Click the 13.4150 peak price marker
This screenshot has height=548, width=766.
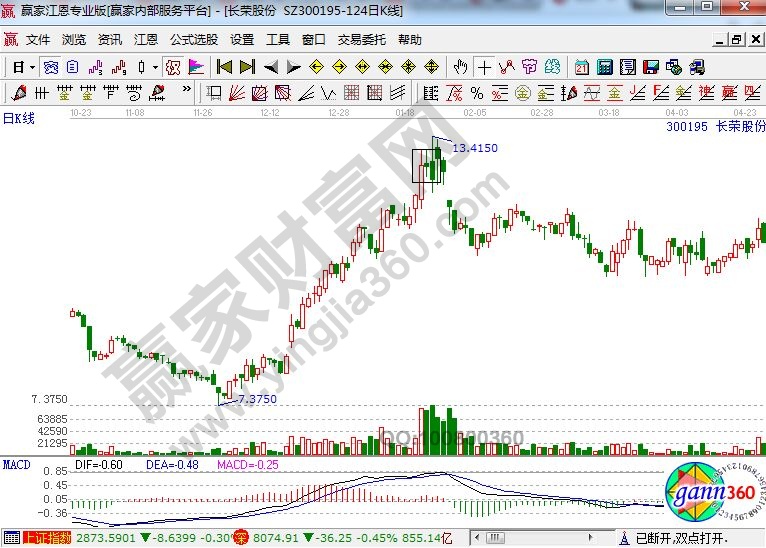(x=475, y=148)
